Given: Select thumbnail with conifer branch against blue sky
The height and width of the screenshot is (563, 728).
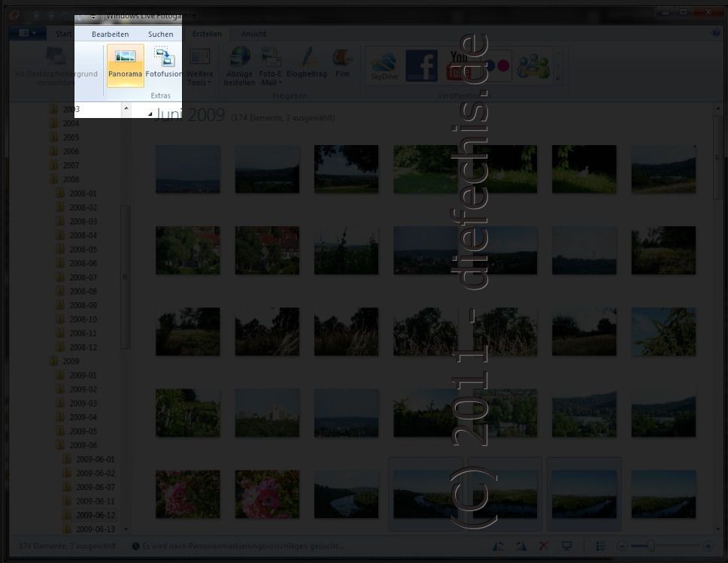Looking at the screenshot, I should tap(663, 331).
